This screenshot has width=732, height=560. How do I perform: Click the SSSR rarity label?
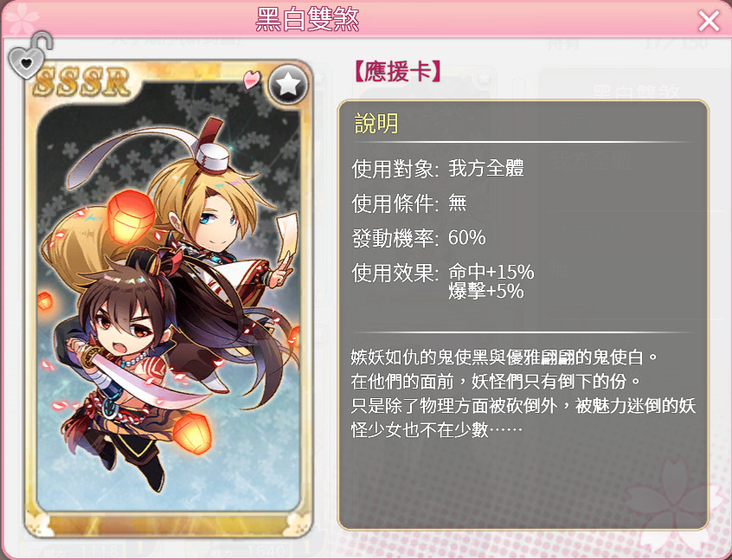click(81, 82)
